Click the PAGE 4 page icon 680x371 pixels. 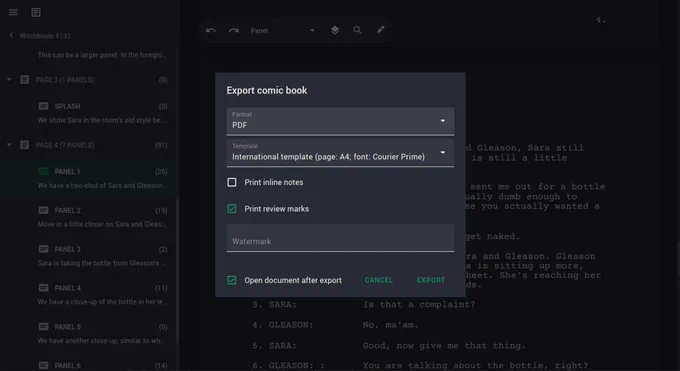[25, 145]
